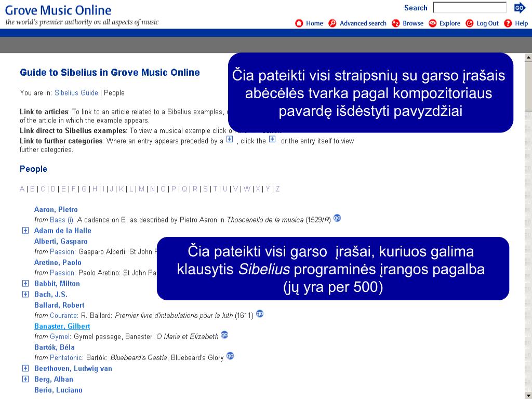Open the Babbit, Milton entry link
This screenshot has width=532, height=399.
pyautogui.click(x=57, y=284)
